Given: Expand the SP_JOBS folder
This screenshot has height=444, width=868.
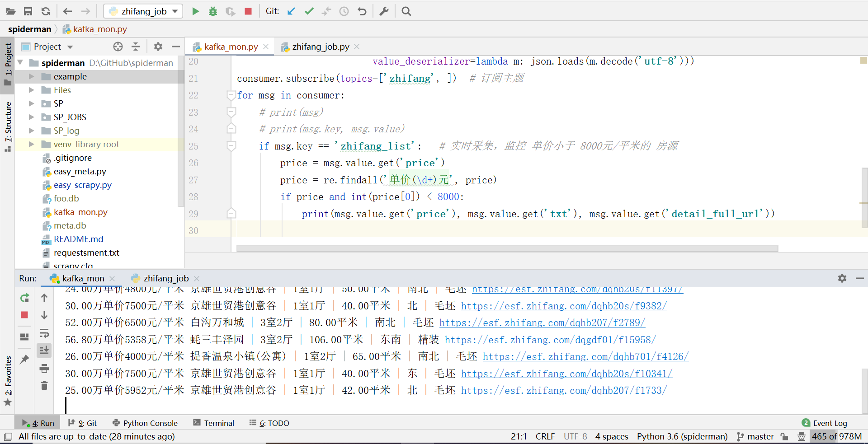Looking at the screenshot, I should [31, 117].
